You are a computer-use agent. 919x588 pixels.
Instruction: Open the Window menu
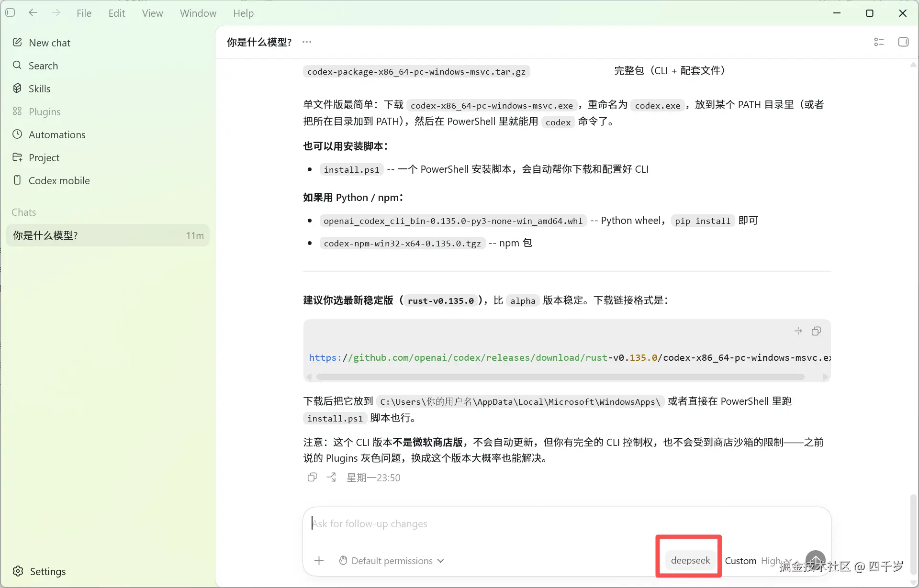(198, 13)
